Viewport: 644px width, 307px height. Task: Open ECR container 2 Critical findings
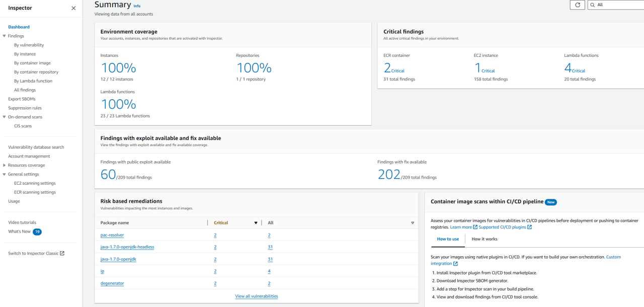coord(394,68)
